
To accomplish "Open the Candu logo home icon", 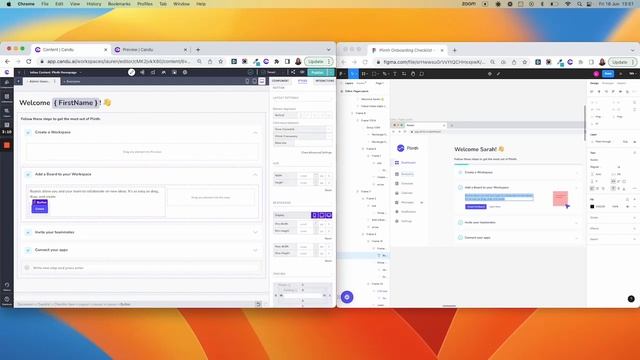I will click(7, 72).
